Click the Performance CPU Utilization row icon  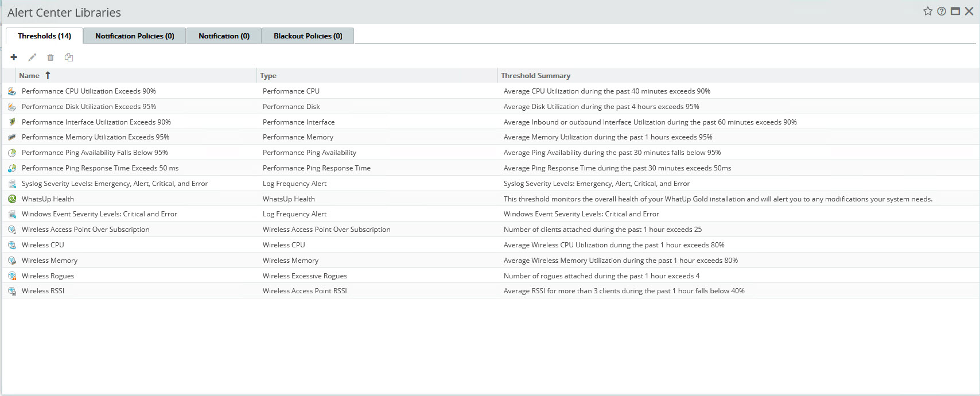click(x=12, y=91)
